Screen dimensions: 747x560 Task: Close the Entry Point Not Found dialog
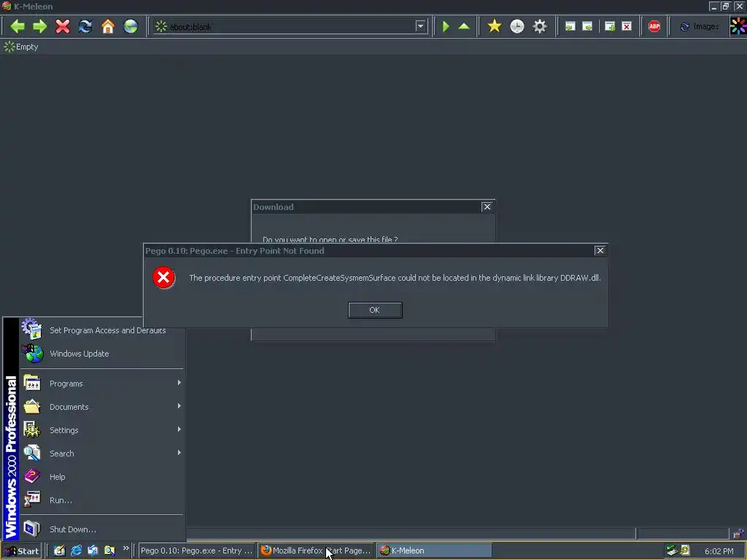tap(600, 251)
